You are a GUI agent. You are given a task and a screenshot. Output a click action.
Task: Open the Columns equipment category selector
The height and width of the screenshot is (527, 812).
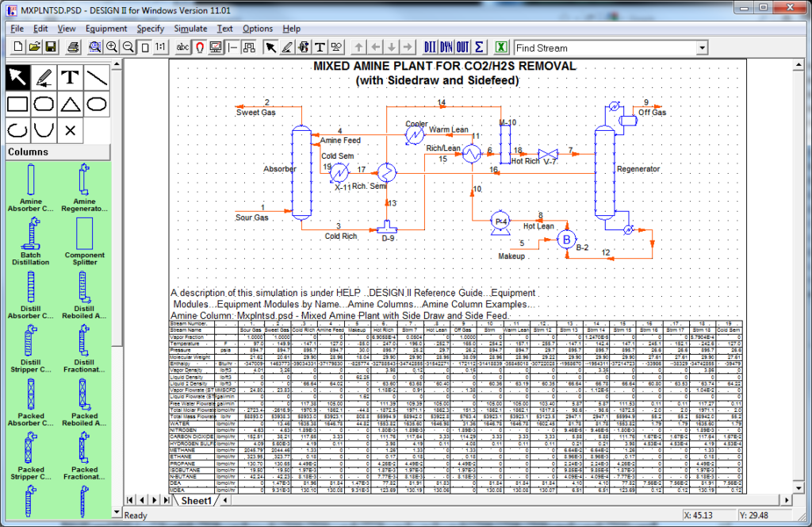point(58,152)
